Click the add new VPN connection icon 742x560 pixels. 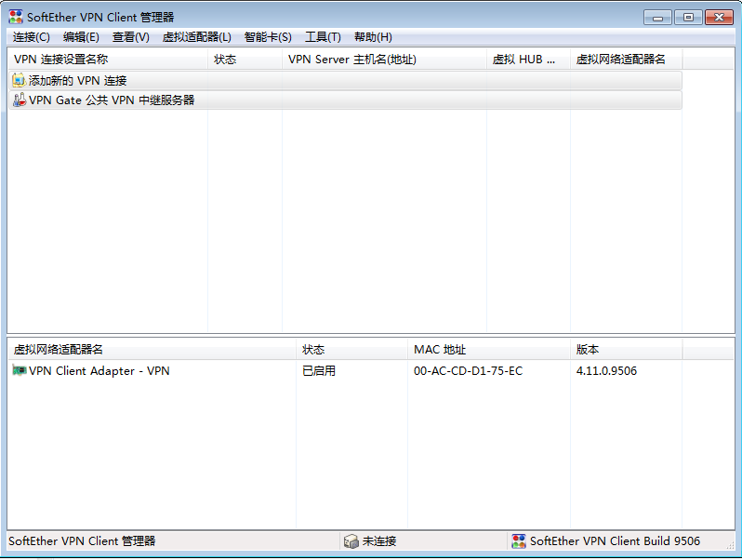click(x=19, y=81)
